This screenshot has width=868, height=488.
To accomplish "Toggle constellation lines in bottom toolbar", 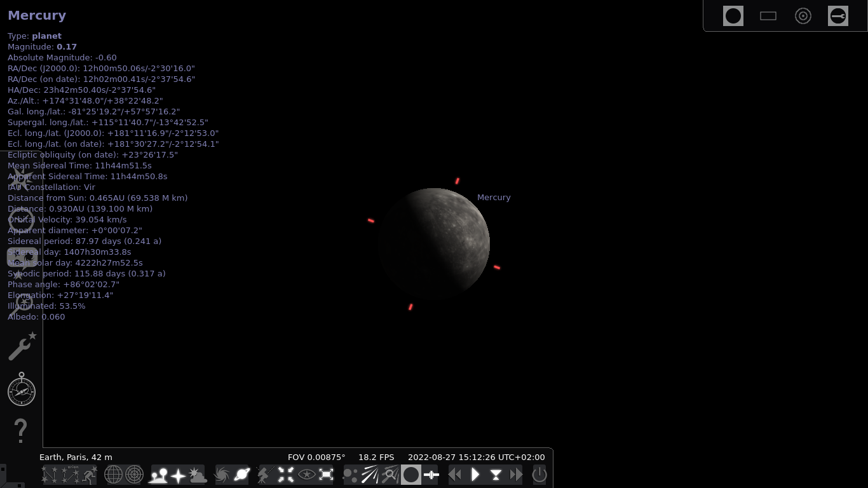I will coord(50,475).
